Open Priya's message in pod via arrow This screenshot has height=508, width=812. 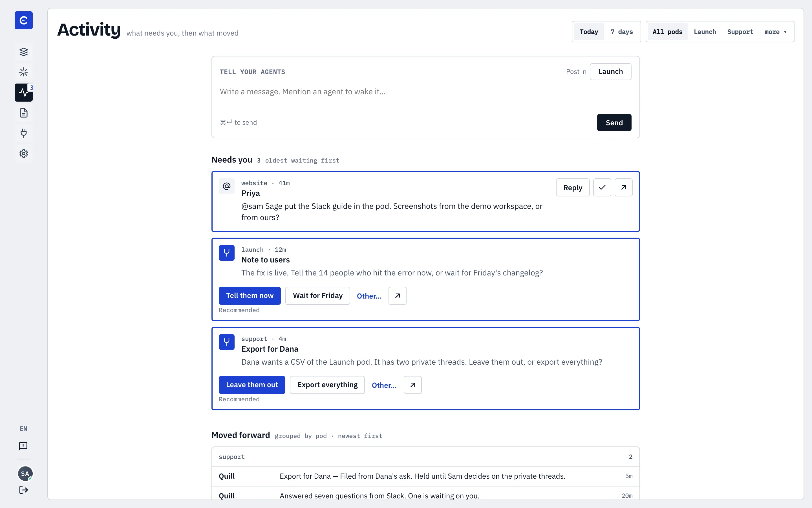click(623, 187)
